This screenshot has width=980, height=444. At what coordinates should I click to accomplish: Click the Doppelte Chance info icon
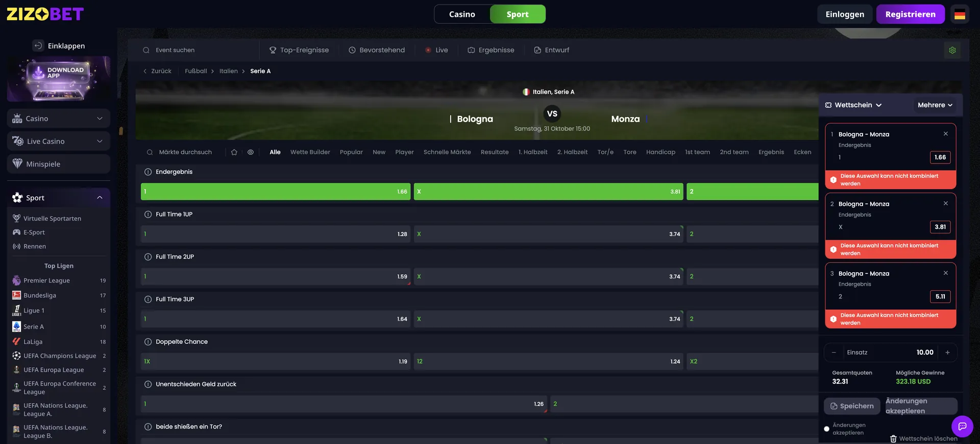(148, 342)
